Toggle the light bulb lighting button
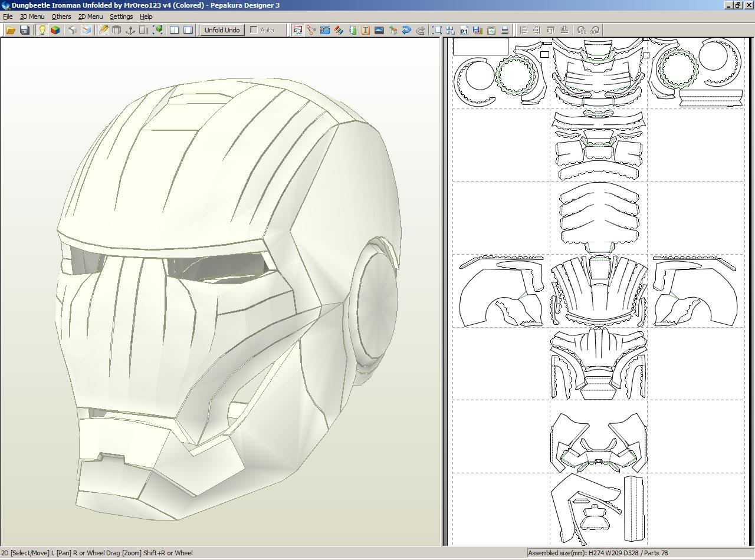The width and height of the screenshot is (755, 560). pos(42,30)
